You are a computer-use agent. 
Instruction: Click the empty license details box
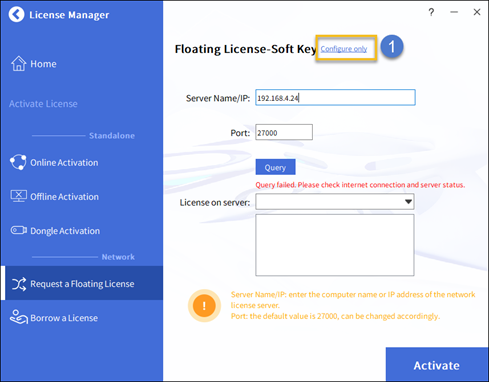(335, 245)
